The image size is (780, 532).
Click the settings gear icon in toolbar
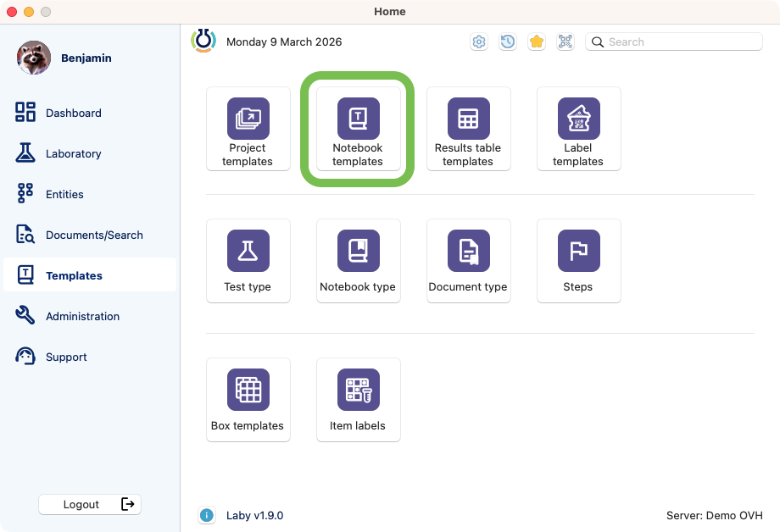[x=479, y=42]
